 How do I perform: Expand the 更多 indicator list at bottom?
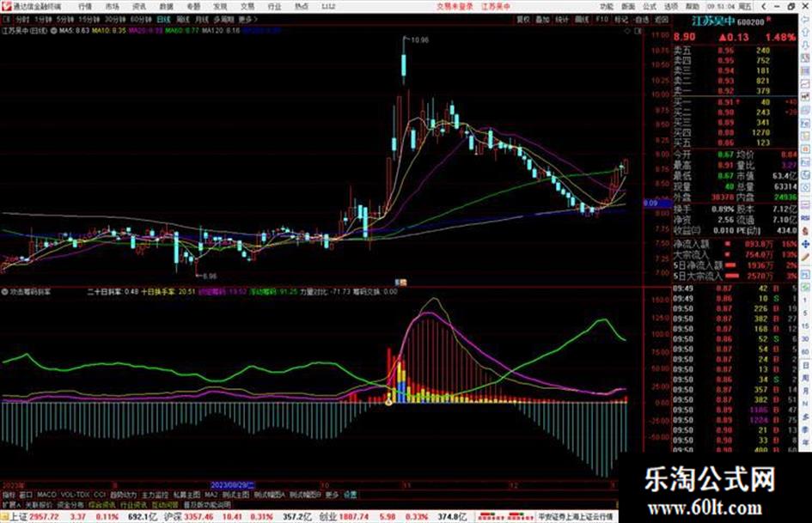coord(332,495)
